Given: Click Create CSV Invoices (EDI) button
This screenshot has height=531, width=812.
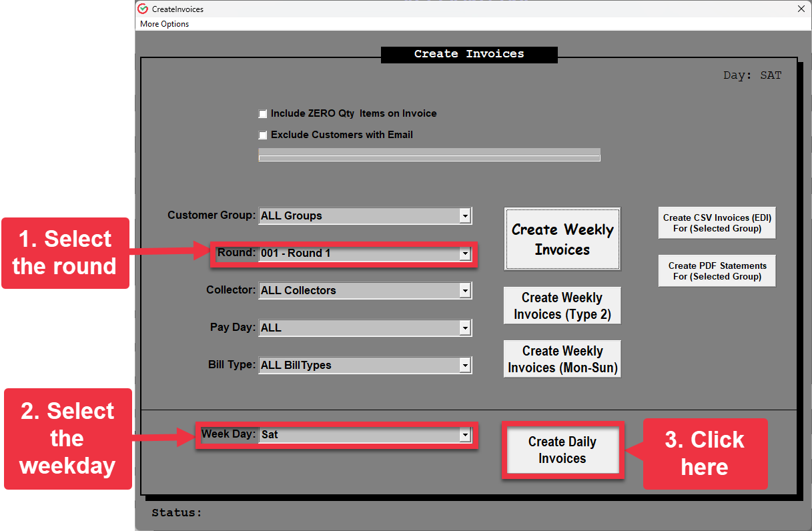Looking at the screenshot, I should point(717,223).
